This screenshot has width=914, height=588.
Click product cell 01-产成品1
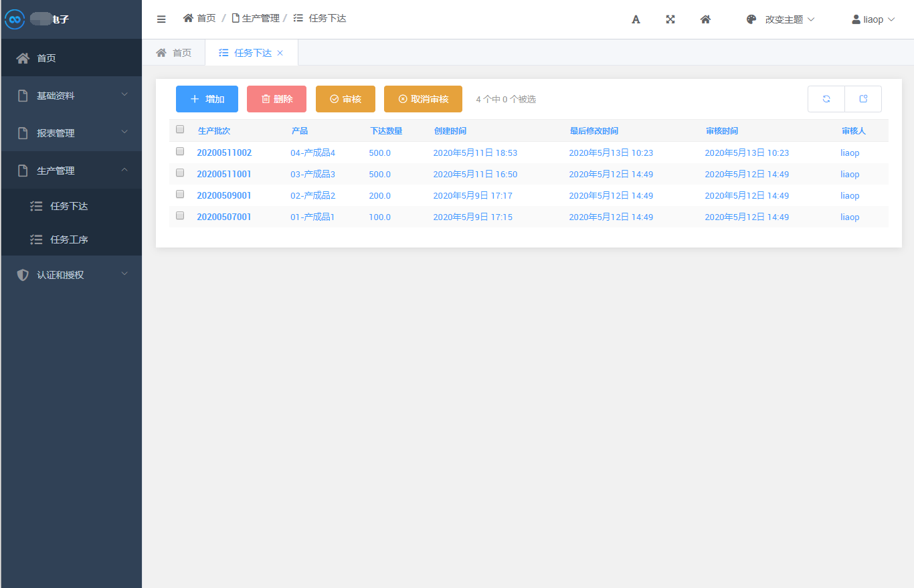312,217
